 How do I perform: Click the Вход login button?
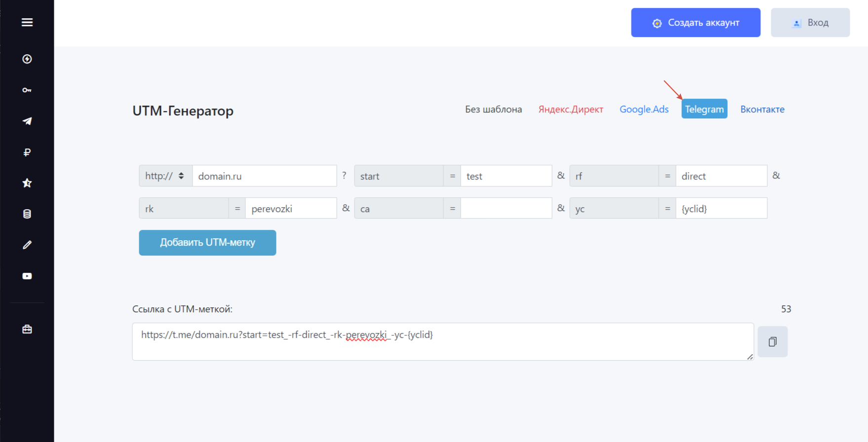click(810, 23)
